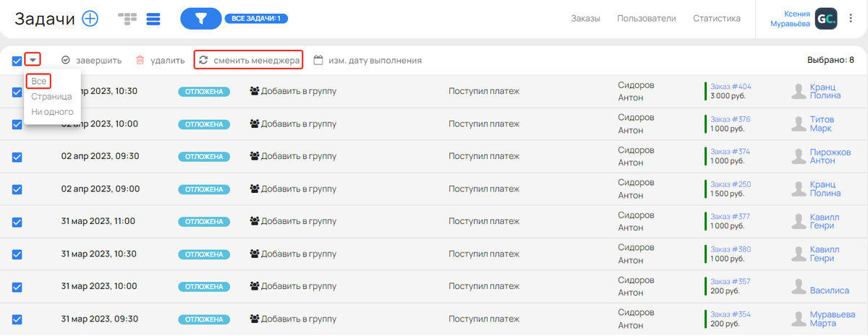Uncheck the 02 апр 09:30 task checkbox
This screenshot has height=336, width=868.
coord(17,157)
